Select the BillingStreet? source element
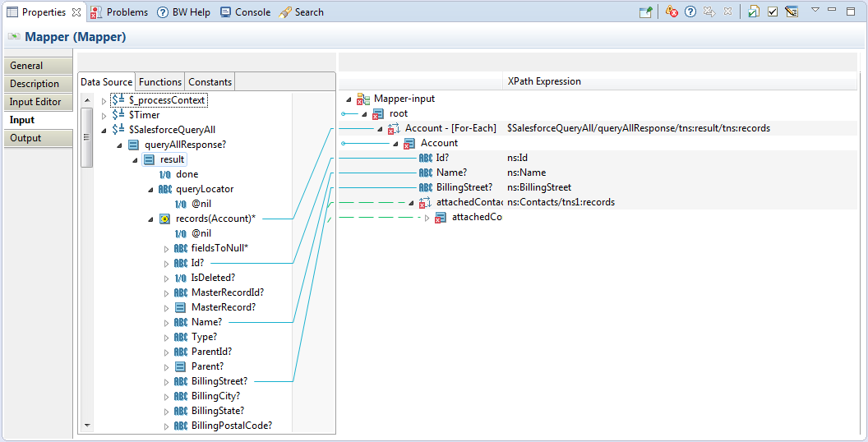 click(219, 381)
